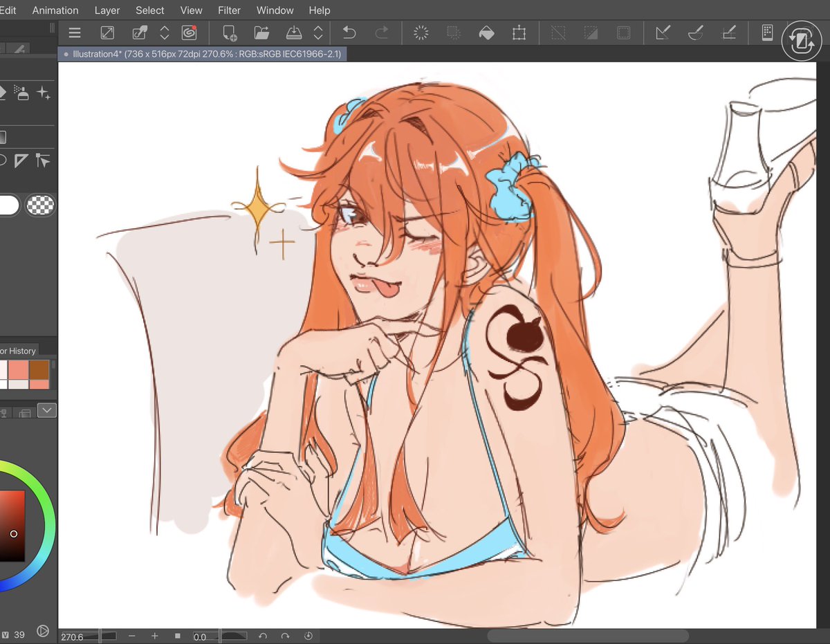Pick the brown swatch in Color History

coord(39,369)
